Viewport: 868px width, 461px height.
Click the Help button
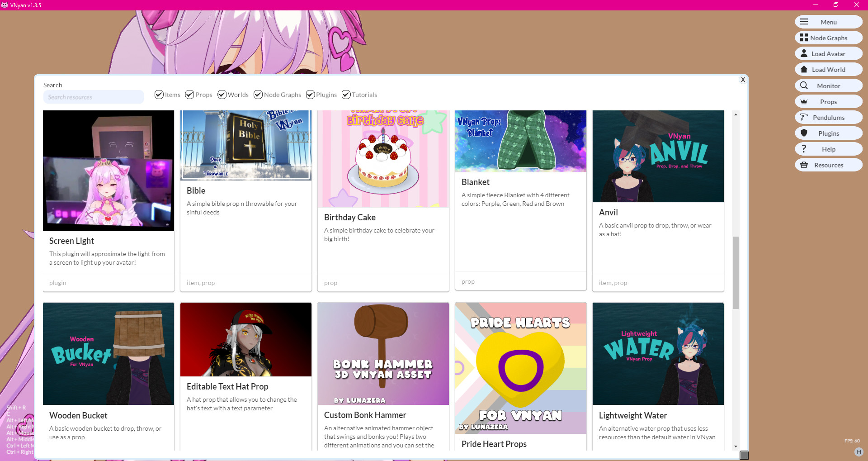pos(828,149)
